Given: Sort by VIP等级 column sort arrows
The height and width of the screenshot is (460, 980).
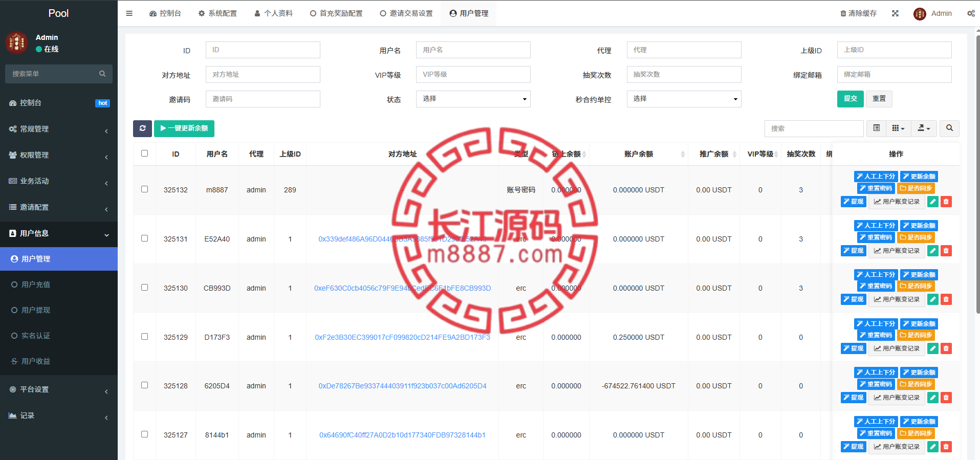Looking at the screenshot, I should tap(776, 154).
